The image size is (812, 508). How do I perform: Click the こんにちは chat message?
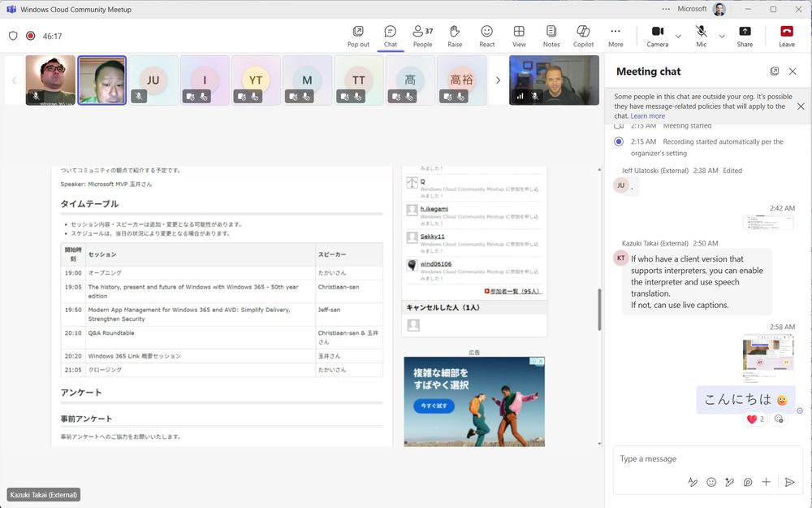click(x=745, y=399)
